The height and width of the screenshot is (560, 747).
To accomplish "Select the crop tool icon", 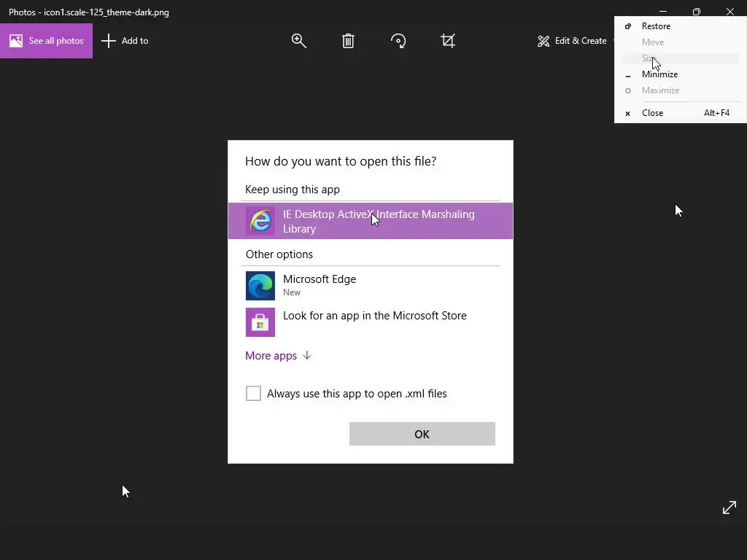I will coord(448,41).
